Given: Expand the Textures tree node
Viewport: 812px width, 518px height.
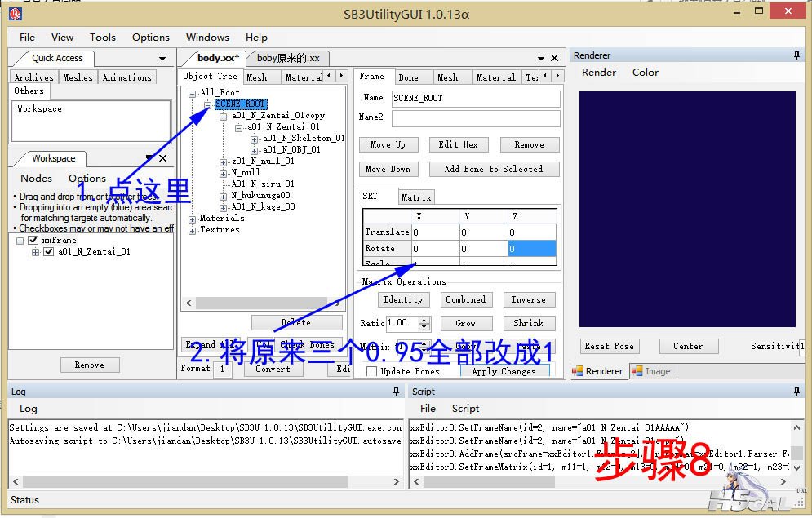Looking at the screenshot, I should [192, 231].
